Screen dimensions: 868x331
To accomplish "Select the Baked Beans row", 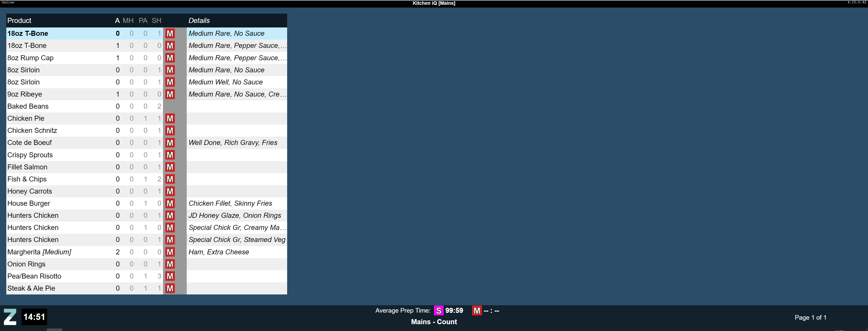I will 28,106.
